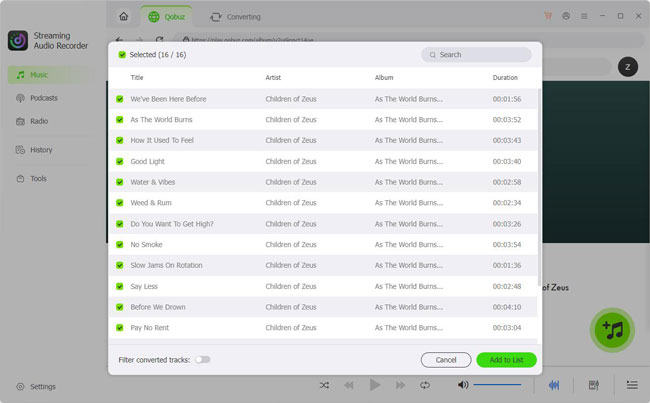The width and height of the screenshot is (650, 403).
Task: Uncheck Say Less track
Action: tap(120, 286)
